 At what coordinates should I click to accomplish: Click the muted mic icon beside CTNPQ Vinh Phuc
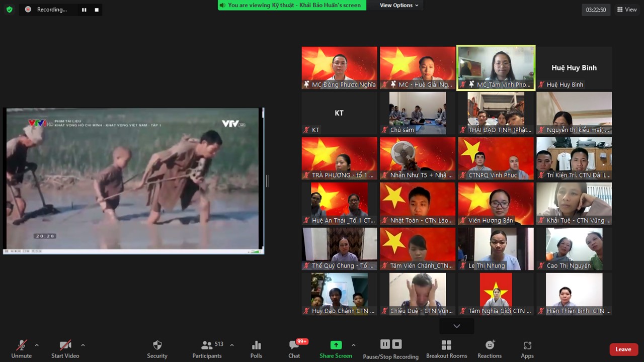click(463, 175)
